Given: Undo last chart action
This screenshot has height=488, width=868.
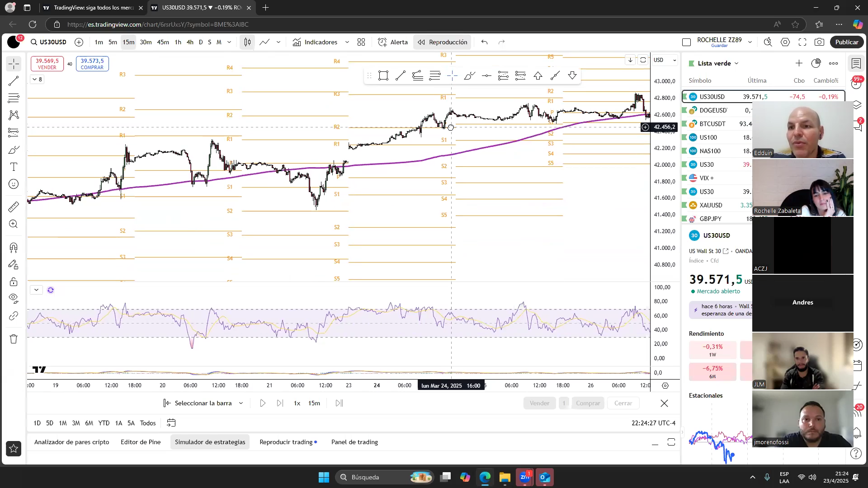Looking at the screenshot, I should tap(484, 42).
